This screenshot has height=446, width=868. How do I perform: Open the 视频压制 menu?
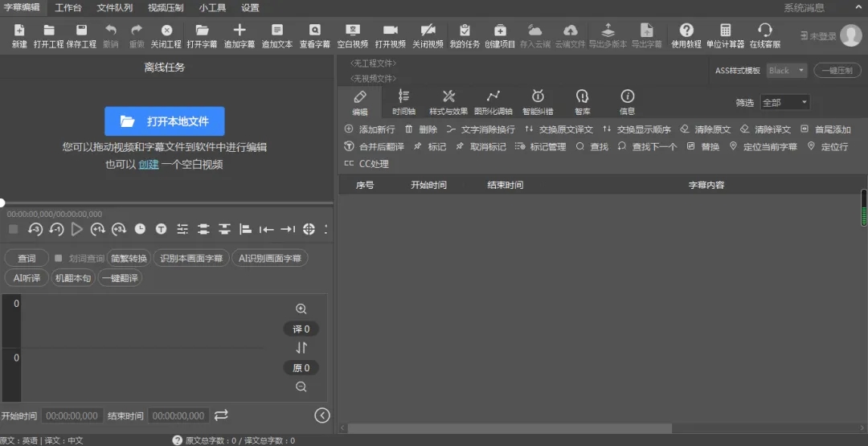pos(166,7)
